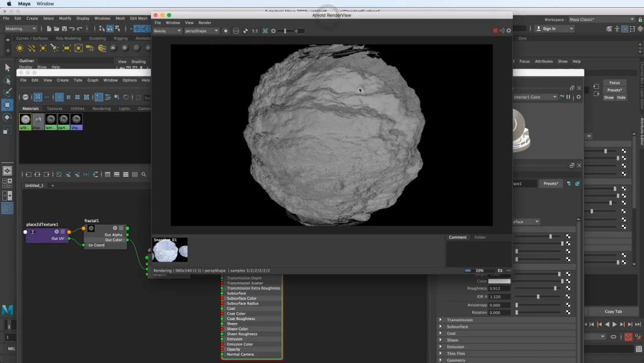Image resolution: width=644 pixels, height=363 pixels.
Task: Toggle auto keyframe red button
Action: point(628,337)
